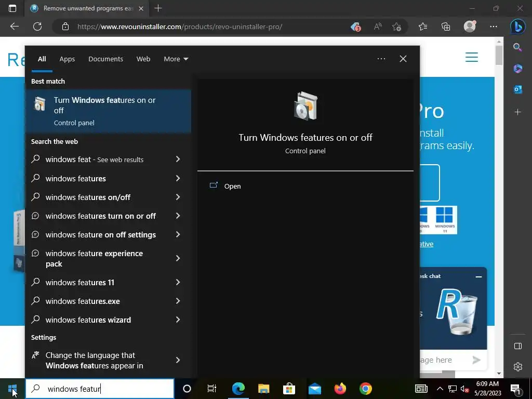Activate Read aloud icon in address bar
The image size is (532, 399).
point(378,26)
